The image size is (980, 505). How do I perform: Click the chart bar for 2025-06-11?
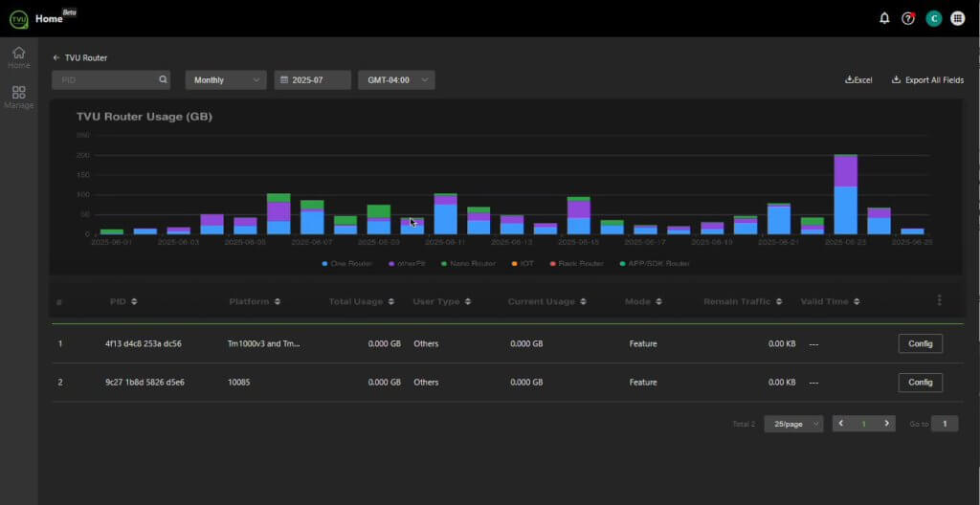446,213
